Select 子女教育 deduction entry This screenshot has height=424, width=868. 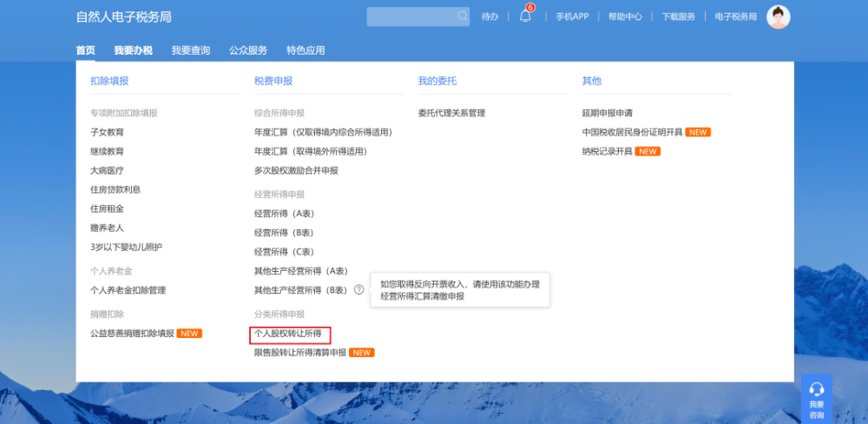107,132
